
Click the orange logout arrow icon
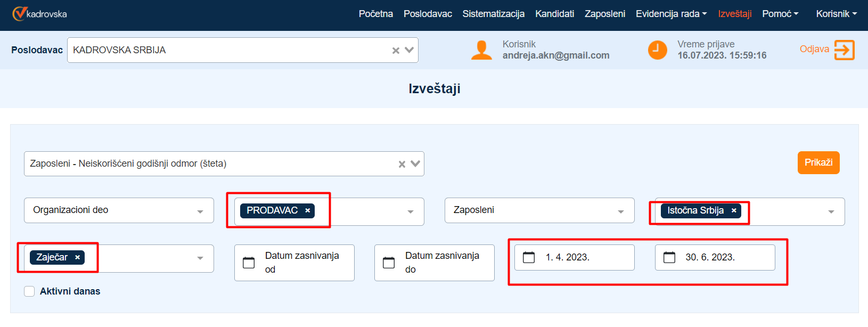844,50
